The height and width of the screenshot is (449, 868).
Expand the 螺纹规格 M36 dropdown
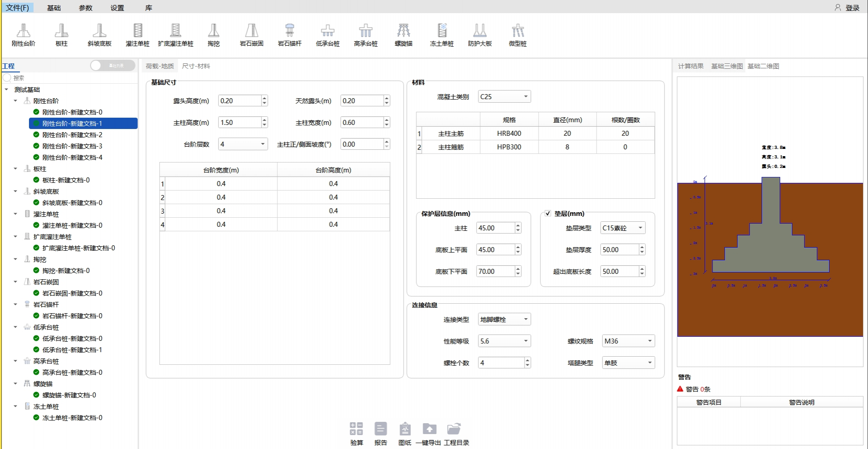point(628,341)
